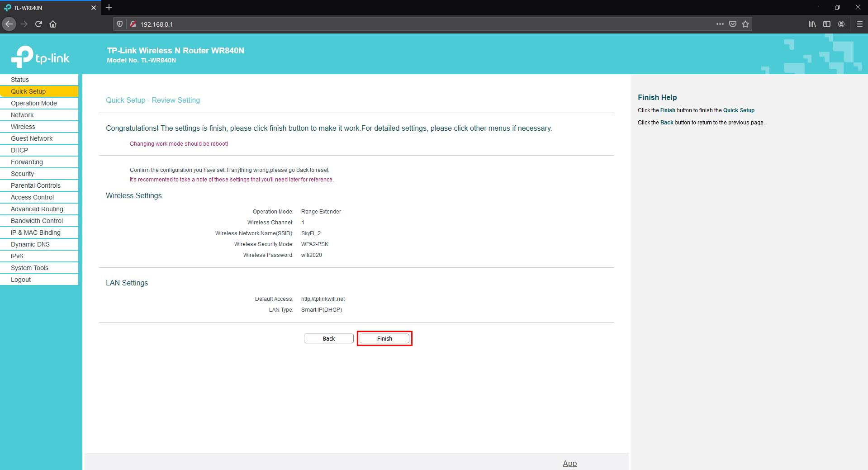This screenshot has height=470, width=868.
Task: Select Operation Mode in the sidebar
Action: point(33,103)
